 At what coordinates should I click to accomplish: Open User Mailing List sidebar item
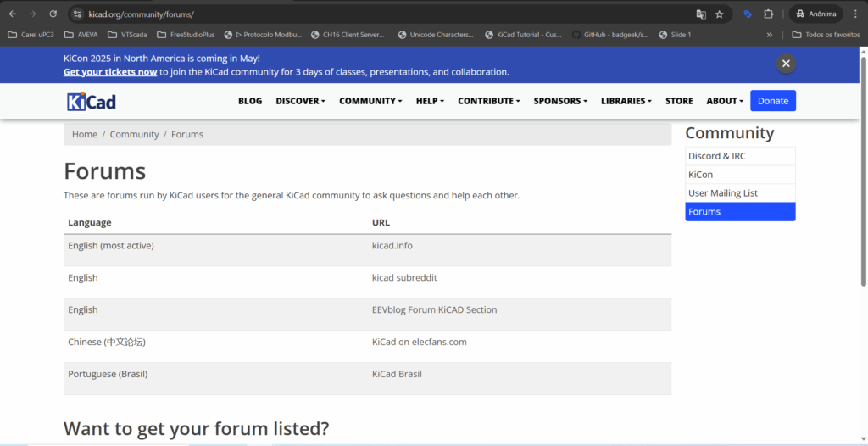point(740,192)
